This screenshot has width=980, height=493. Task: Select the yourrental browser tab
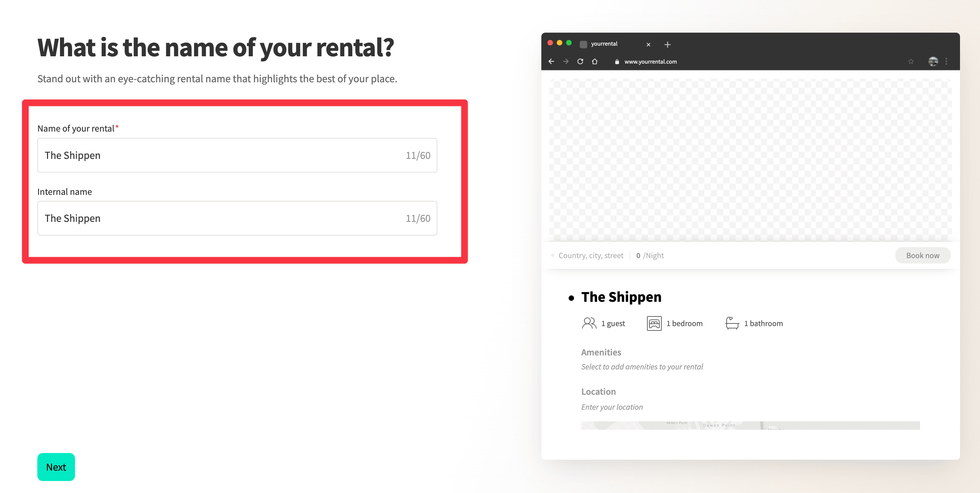604,44
